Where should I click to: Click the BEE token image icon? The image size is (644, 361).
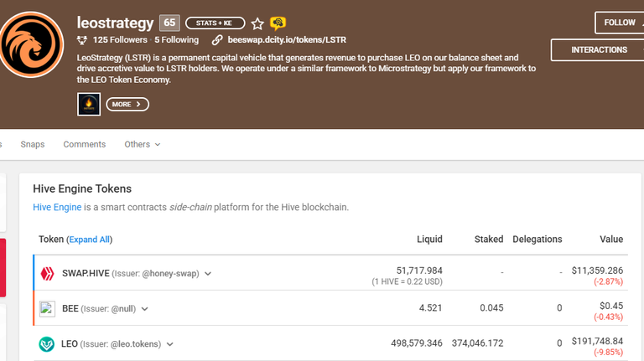[47, 309]
